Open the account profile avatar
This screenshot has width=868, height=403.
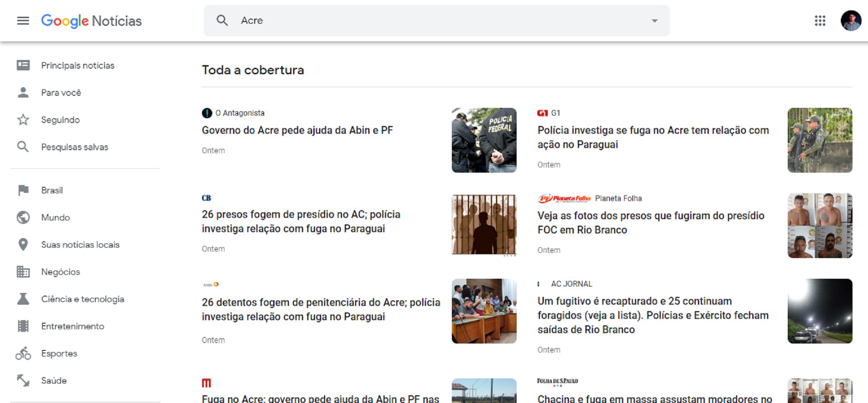(x=851, y=21)
